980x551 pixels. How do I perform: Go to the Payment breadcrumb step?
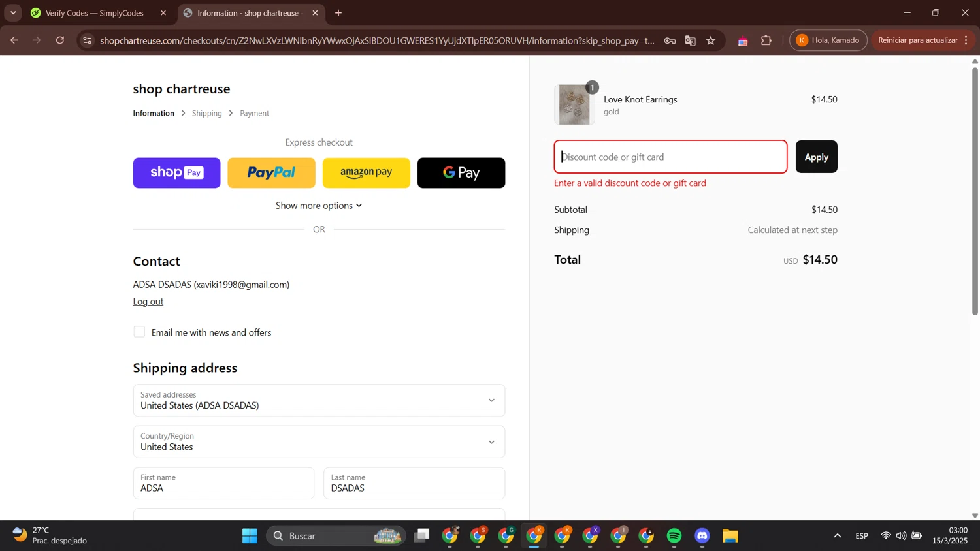tap(254, 113)
